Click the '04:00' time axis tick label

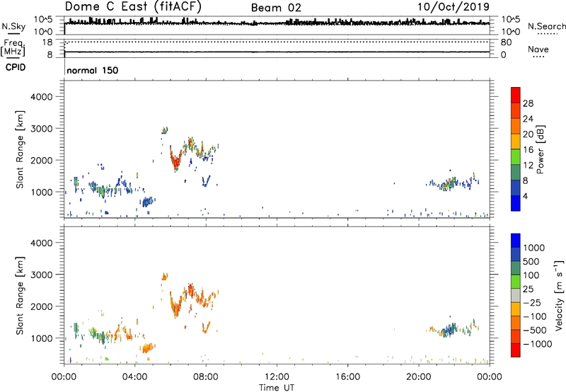pos(135,377)
